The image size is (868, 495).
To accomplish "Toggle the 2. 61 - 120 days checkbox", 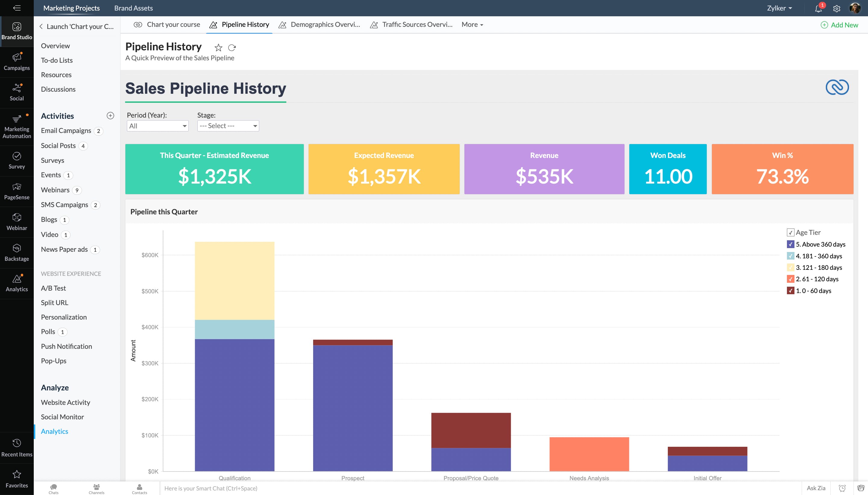I will coord(790,279).
